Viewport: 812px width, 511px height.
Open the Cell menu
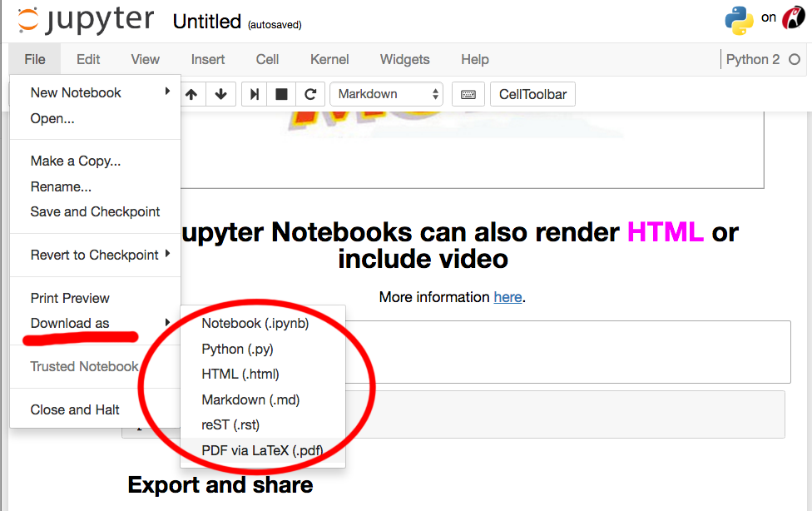[x=267, y=60]
